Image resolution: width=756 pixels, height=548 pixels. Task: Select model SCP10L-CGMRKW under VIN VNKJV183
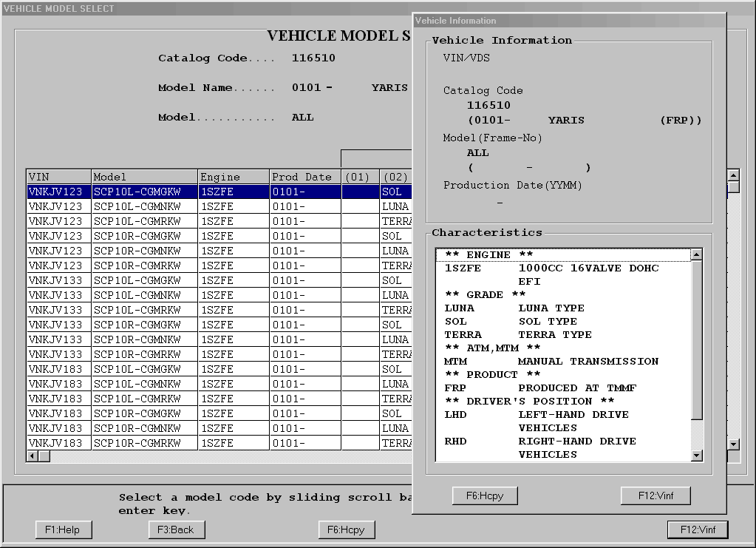pos(219,399)
